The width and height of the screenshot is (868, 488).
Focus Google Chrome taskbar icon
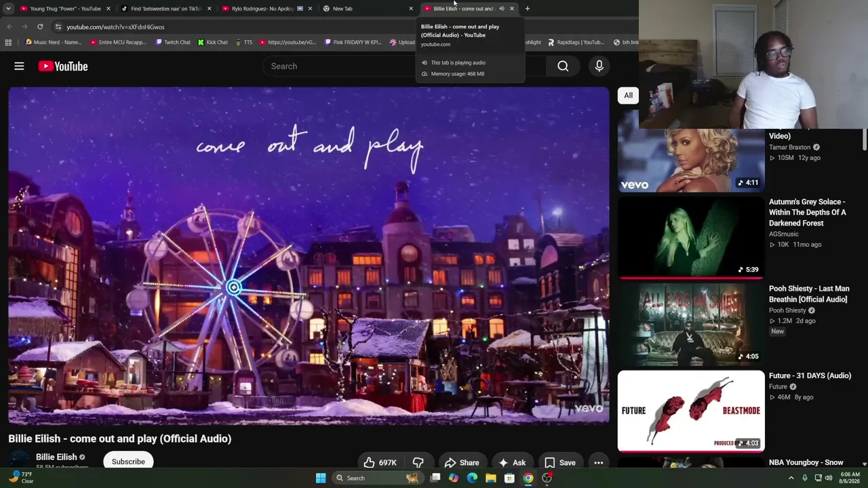point(528,479)
